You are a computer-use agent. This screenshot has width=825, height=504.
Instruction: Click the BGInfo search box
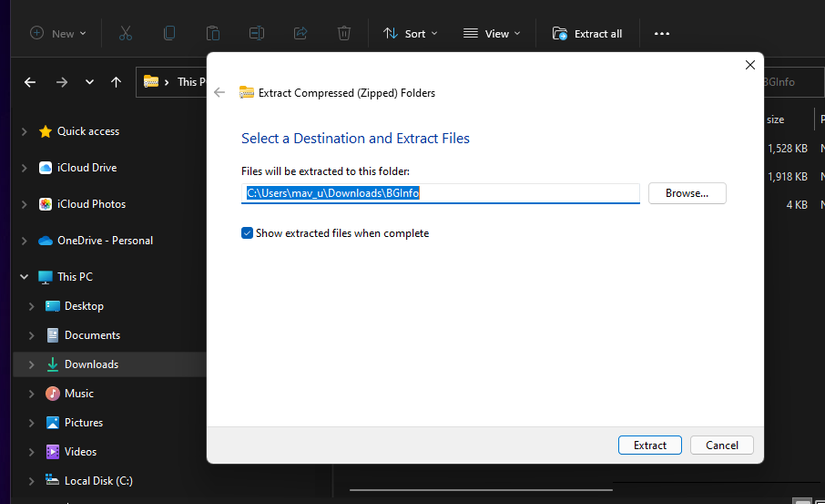[x=793, y=82]
